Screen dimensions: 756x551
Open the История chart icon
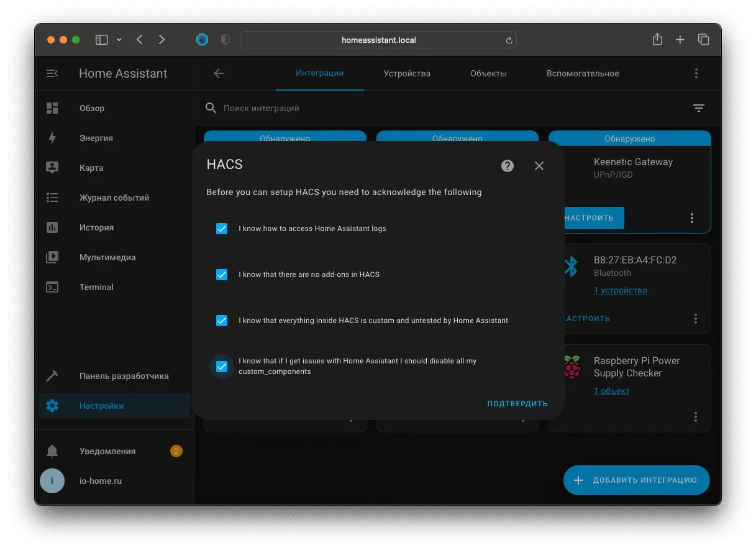52,227
